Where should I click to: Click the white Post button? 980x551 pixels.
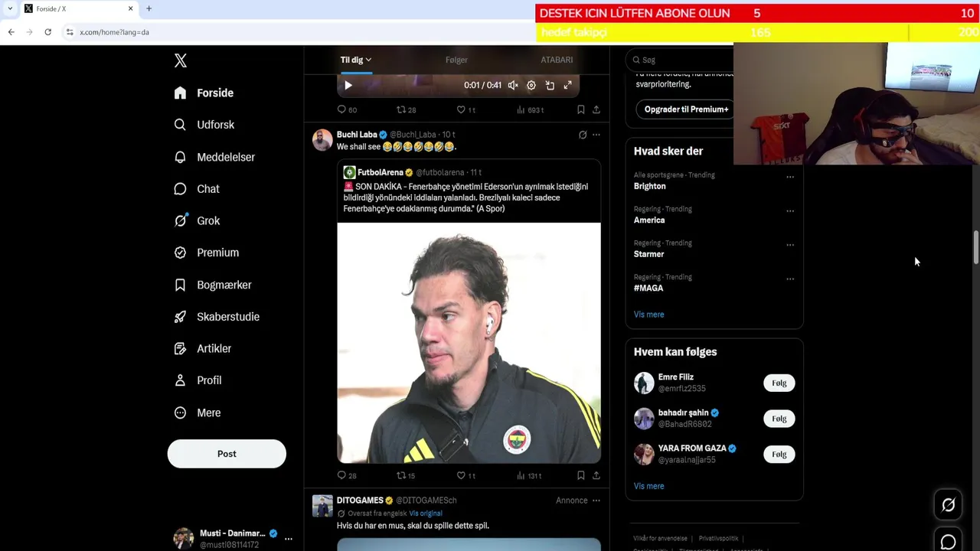(227, 454)
